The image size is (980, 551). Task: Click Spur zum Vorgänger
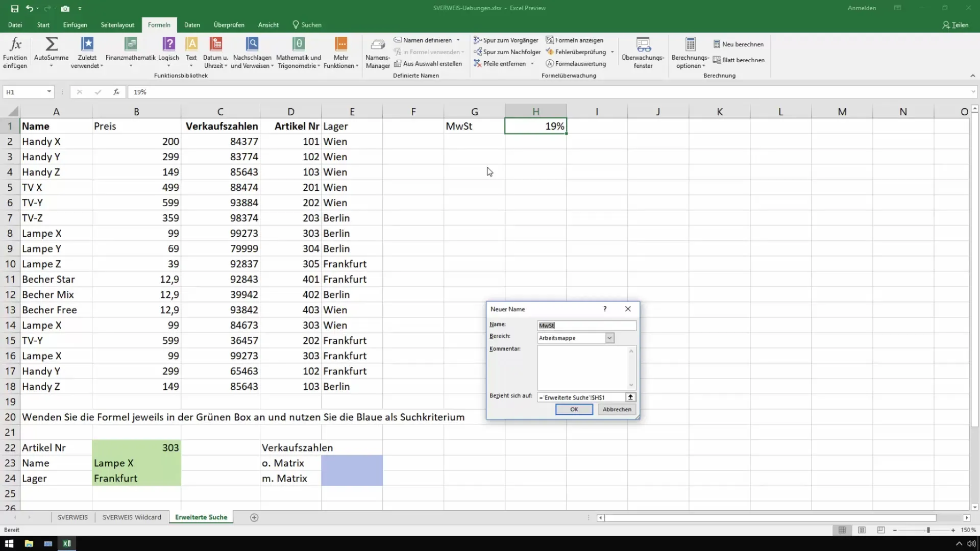point(506,40)
